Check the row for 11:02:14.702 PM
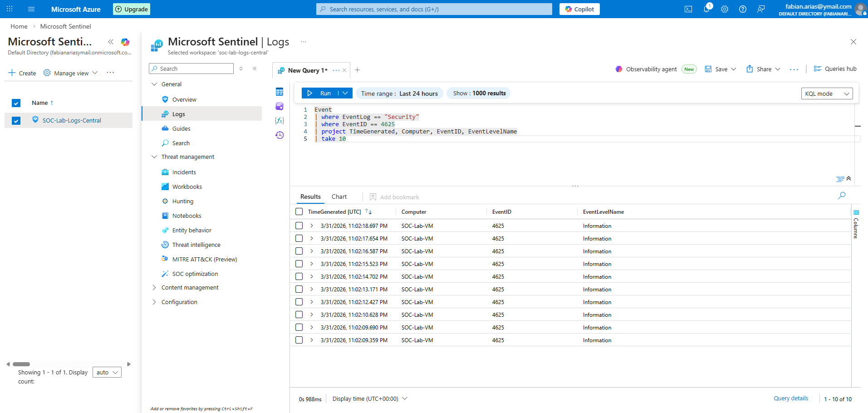This screenshot has width=868, height=413. [x=299, y=276]
